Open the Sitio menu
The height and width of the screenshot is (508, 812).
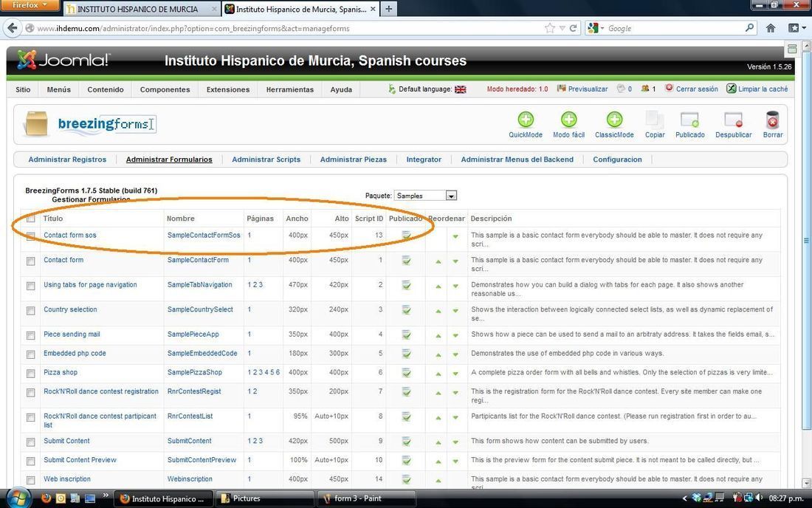click(23, 89)
